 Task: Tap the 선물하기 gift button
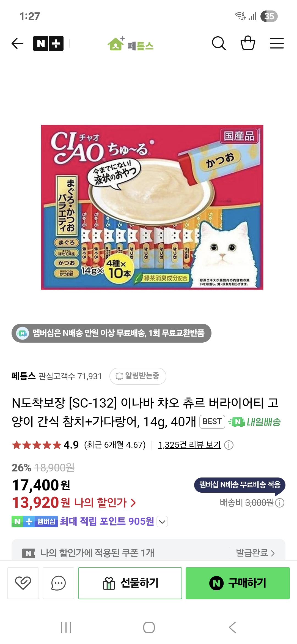130,583
